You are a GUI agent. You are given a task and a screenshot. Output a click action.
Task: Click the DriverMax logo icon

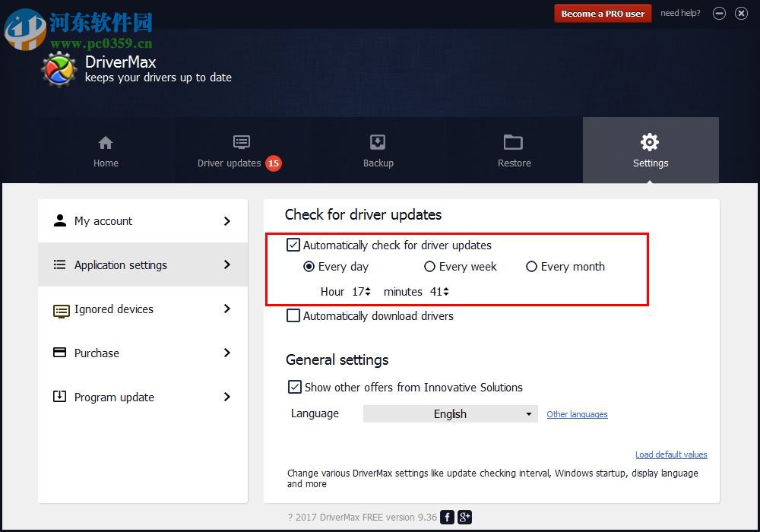click(x=59, y=69)
